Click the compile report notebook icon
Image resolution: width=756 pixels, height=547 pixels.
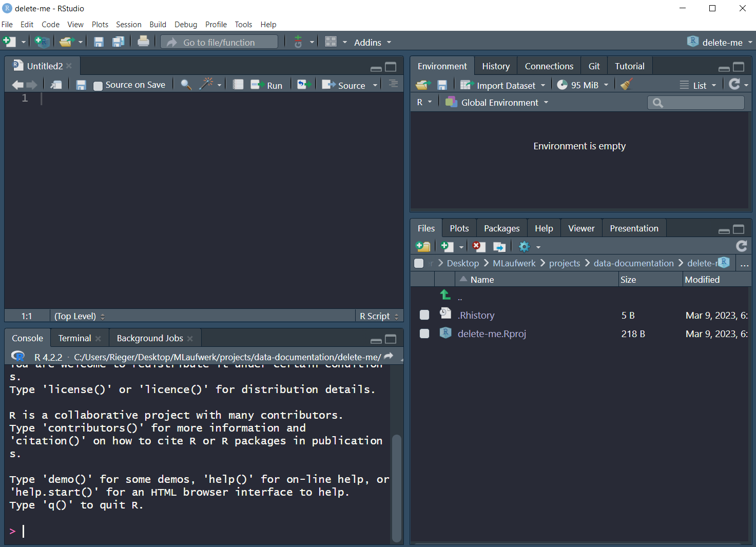(x=238, y=85)
